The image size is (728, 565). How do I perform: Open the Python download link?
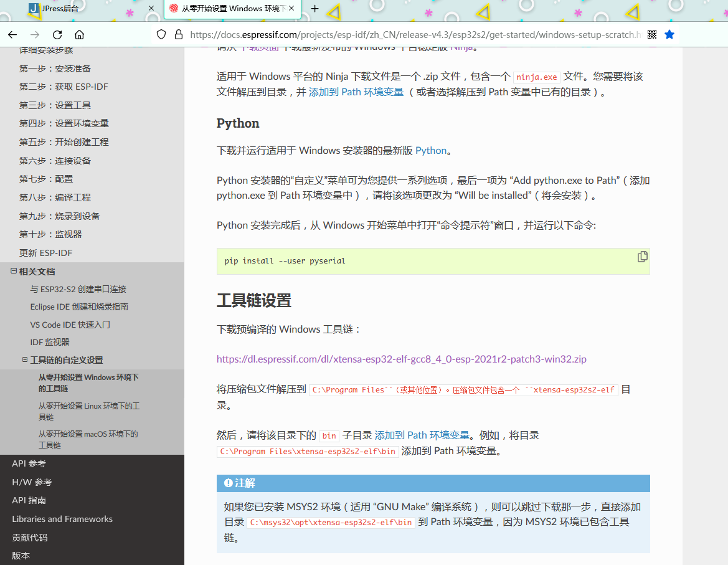tap(431, 150)
